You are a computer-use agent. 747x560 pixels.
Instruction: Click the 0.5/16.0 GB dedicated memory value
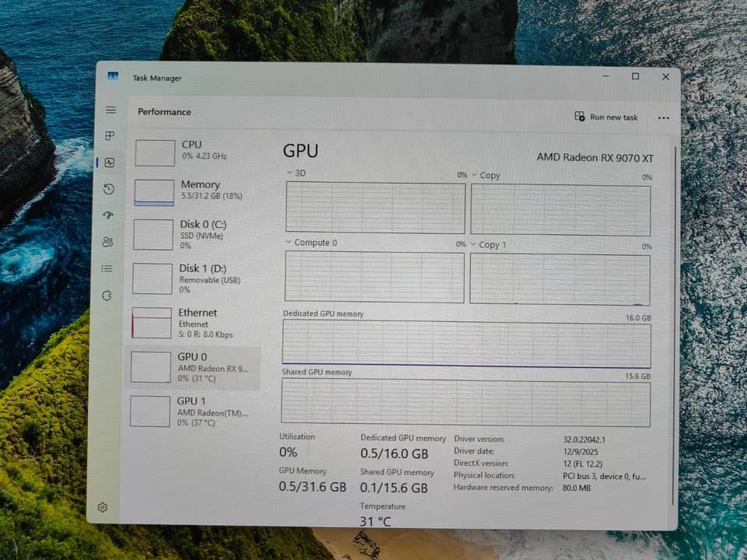click(x=394, y=453)
